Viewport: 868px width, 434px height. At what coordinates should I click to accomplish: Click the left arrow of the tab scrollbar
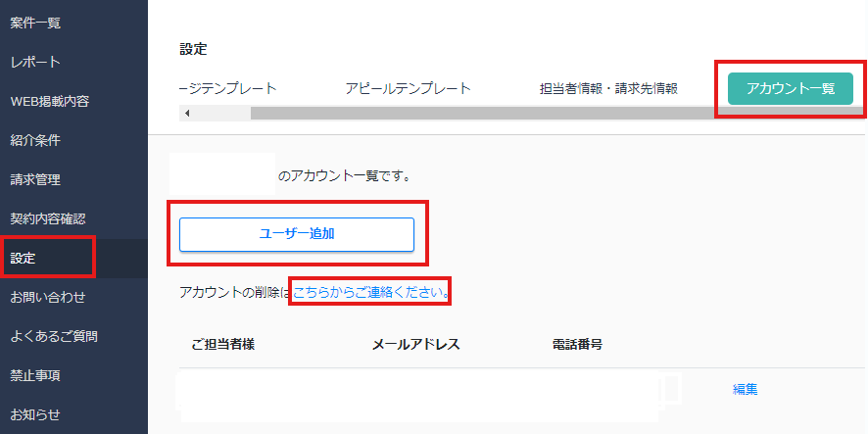pos(187,113)
